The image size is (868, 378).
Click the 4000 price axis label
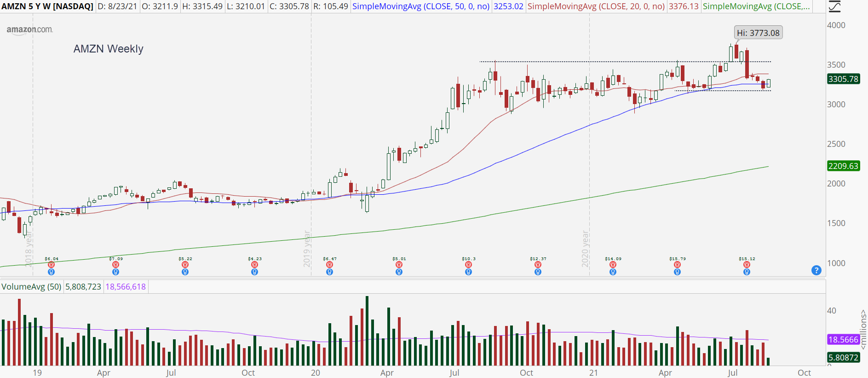836,25
